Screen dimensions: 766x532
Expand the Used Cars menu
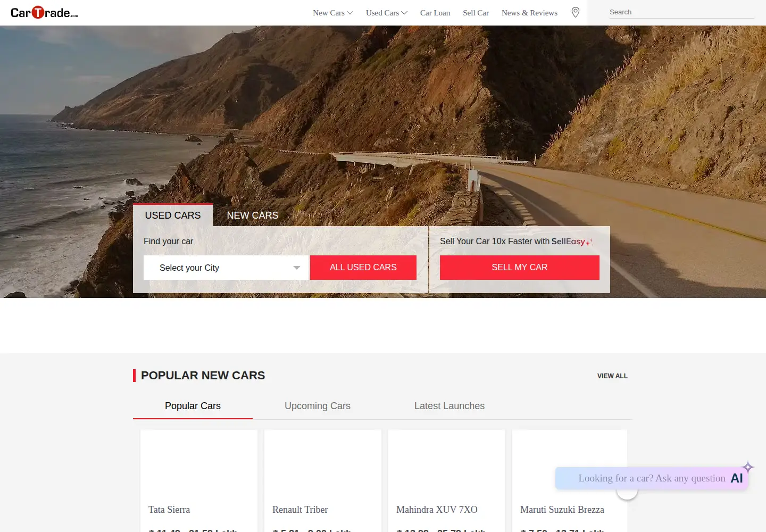tap(387, 13)
